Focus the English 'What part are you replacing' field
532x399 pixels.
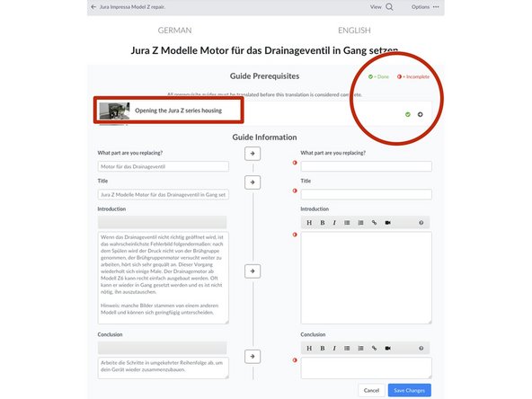point(366,166)
